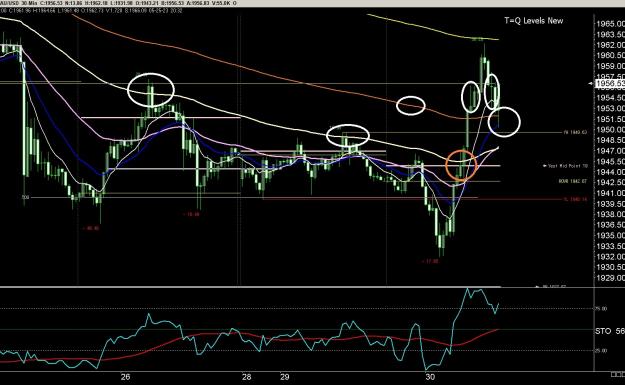Image resolution: width=625 pixels, height=385 pixels.
Task: Select date 26 on the time axis
Action: 126,377
